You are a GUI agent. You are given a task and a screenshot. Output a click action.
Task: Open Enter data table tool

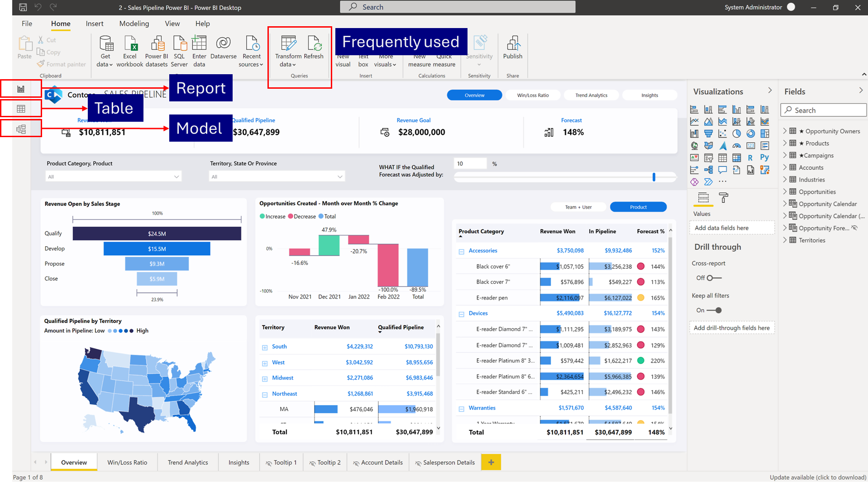click(199, 51)
